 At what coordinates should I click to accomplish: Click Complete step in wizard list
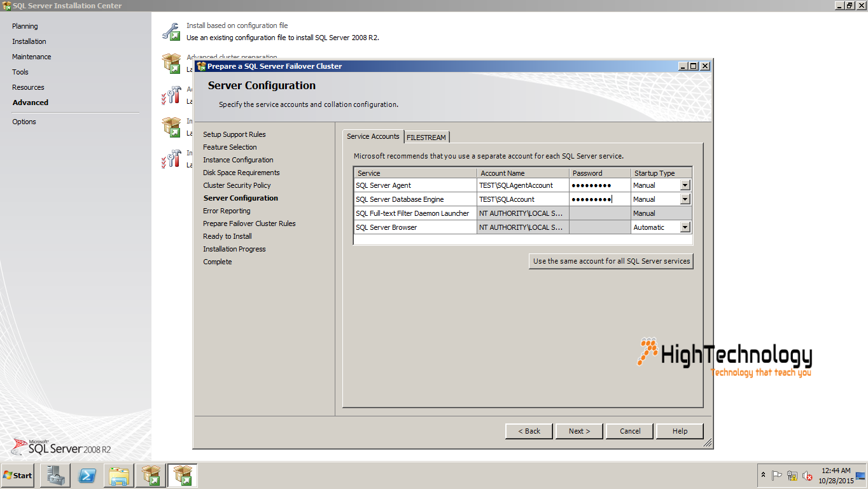click(218, 262)
